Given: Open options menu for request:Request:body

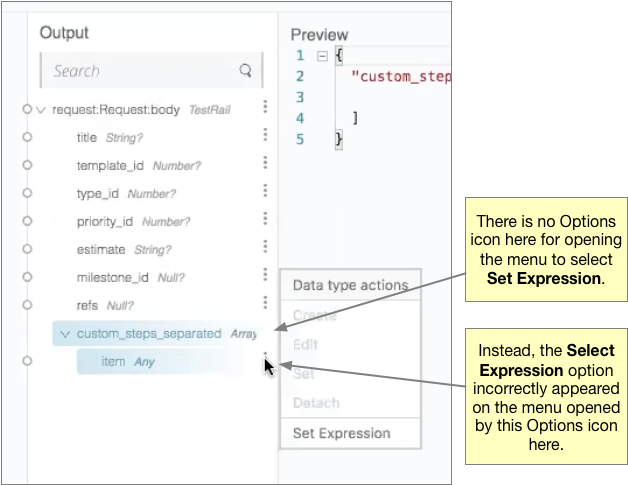Looking at the screenshot, I should 265,108.
